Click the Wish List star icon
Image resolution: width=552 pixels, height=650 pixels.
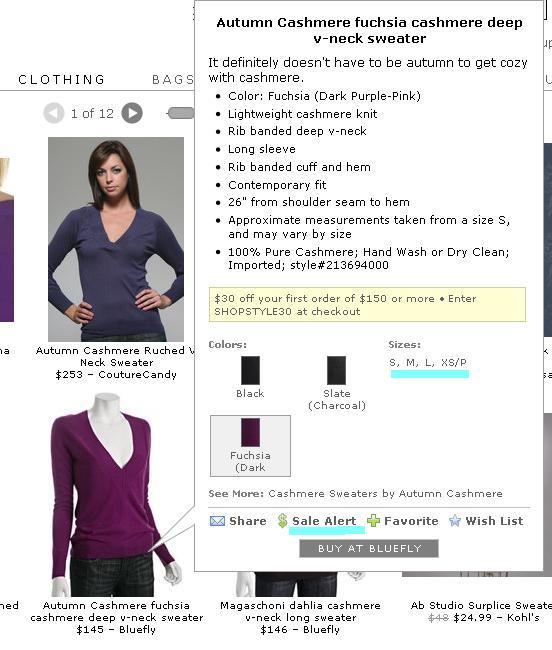pyautogui.click(x=455, y=521)
